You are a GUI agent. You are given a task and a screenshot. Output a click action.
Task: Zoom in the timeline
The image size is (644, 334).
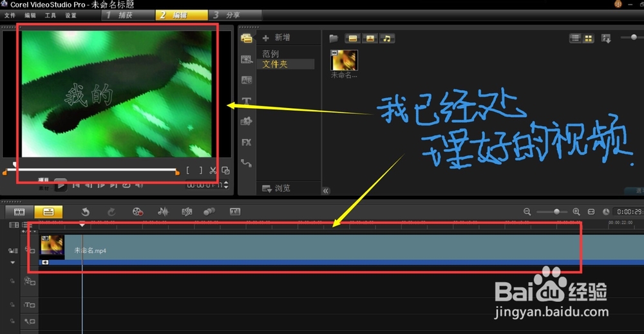576,212
